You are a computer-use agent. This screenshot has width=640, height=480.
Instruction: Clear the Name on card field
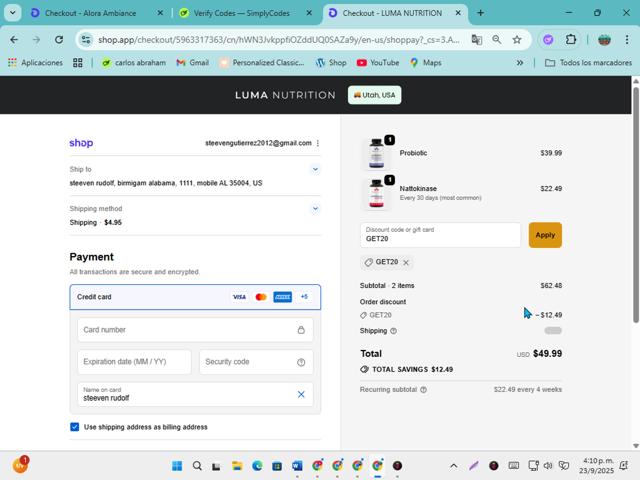coord(301,394)
